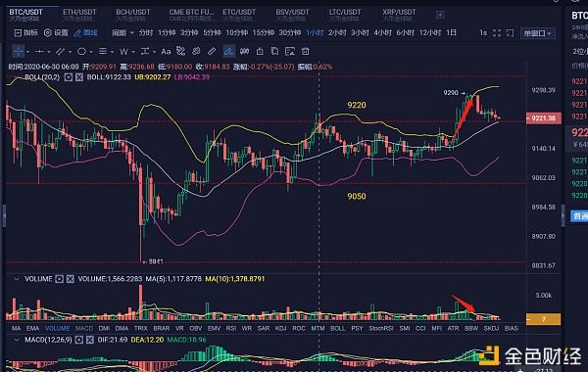This screenshot has height=372, width=588.
Task: Select the crosshair cursor tool
Action: [18, 51]
